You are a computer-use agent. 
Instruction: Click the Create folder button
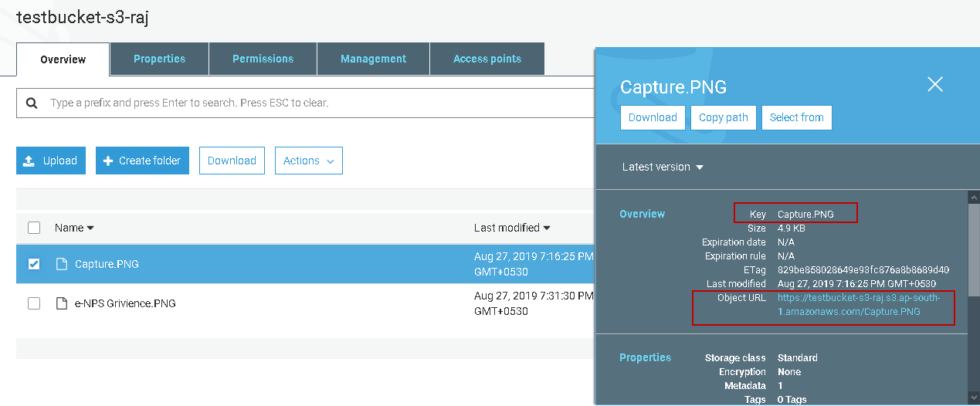[x=142, y=161]
